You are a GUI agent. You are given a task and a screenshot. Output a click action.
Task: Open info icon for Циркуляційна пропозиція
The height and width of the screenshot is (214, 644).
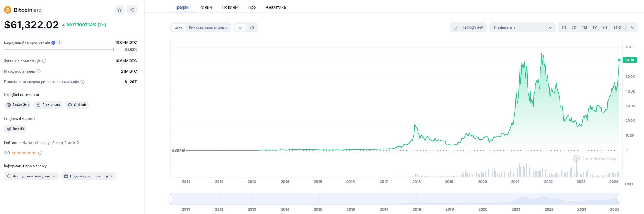point(59,42)
